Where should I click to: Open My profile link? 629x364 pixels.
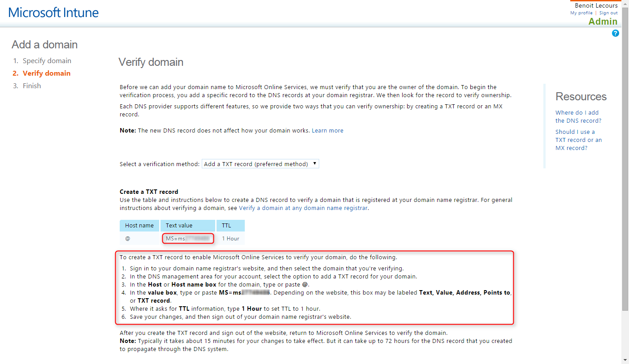581,13
